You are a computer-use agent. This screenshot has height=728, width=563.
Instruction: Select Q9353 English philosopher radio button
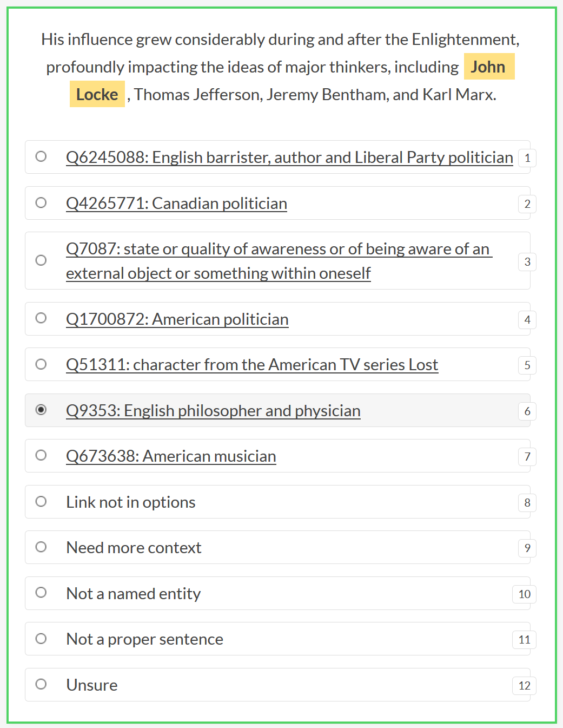point(41,410)
